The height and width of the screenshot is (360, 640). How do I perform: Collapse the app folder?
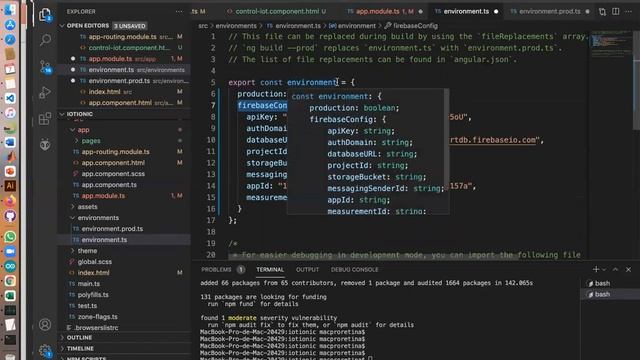click(83, 130)
